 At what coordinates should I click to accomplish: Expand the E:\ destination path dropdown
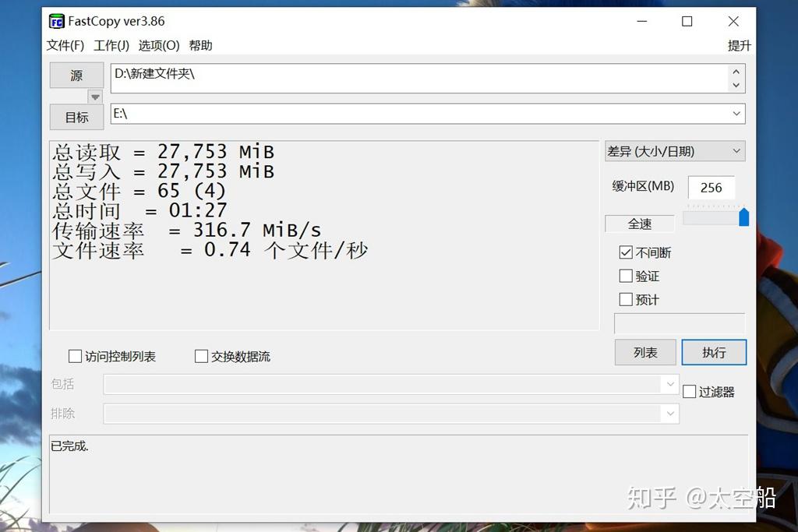pyautogui.click(x=736, y=113)
